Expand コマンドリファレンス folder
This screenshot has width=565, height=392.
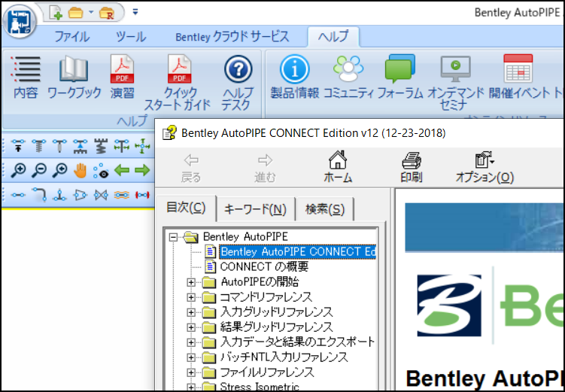(x=191, y=297)
